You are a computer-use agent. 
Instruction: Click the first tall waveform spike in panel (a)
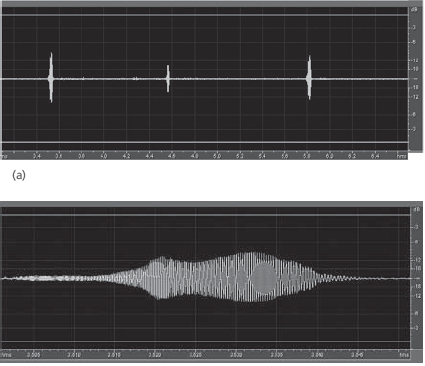coord(51,77)
